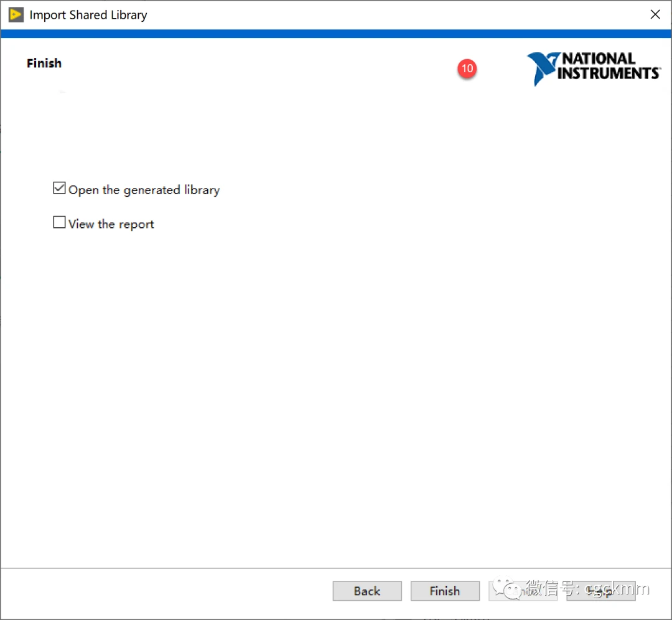Open Help using the Help button
Image resolution: width=672 pixels, height=620 pixels.
pyautogui.click(x=601, y=591)
